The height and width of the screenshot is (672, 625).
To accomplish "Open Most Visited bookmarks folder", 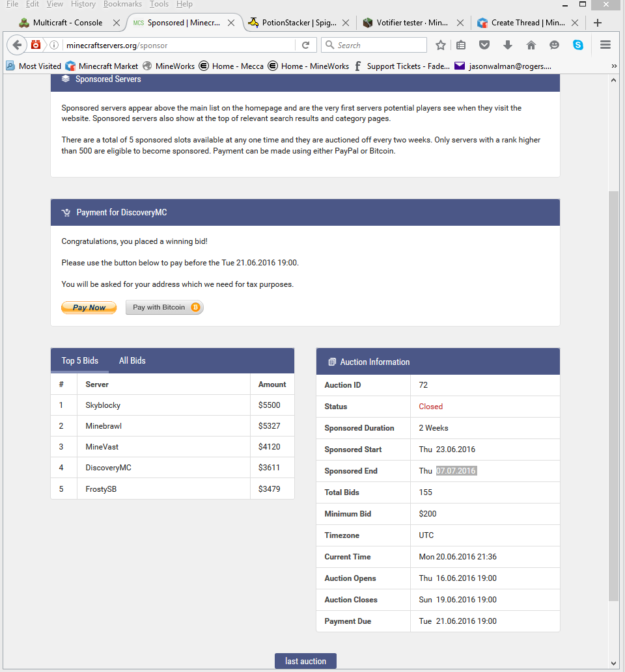I will [33, 66].
